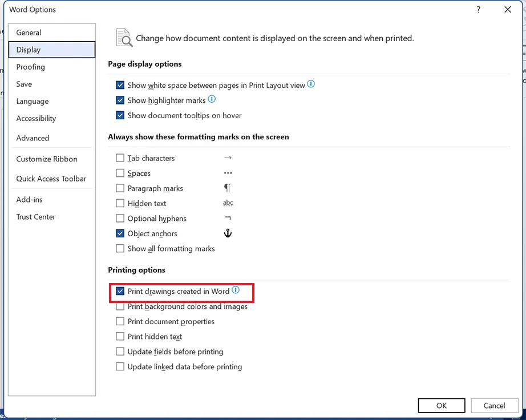Click the document magnifier display icon

tap(124, 38)
